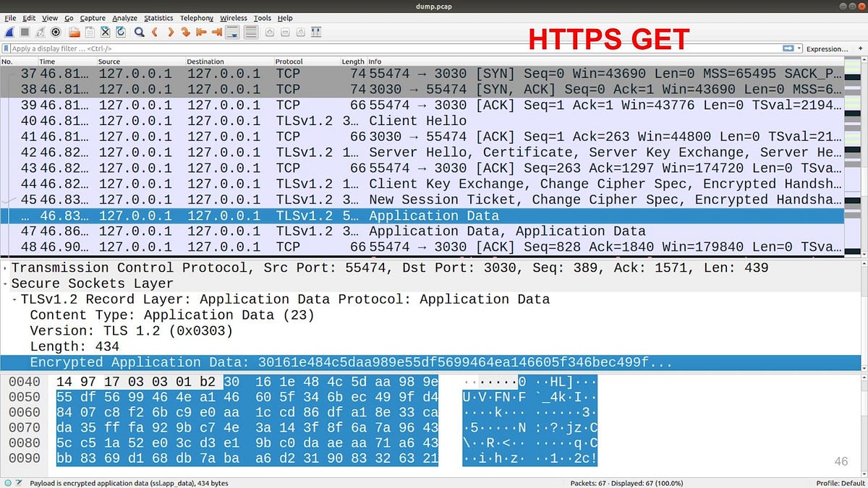Start capture with the shark fin icon
The height and width of the screenshot is (488, 868).
pyautogui.click(x=9, y=33)
